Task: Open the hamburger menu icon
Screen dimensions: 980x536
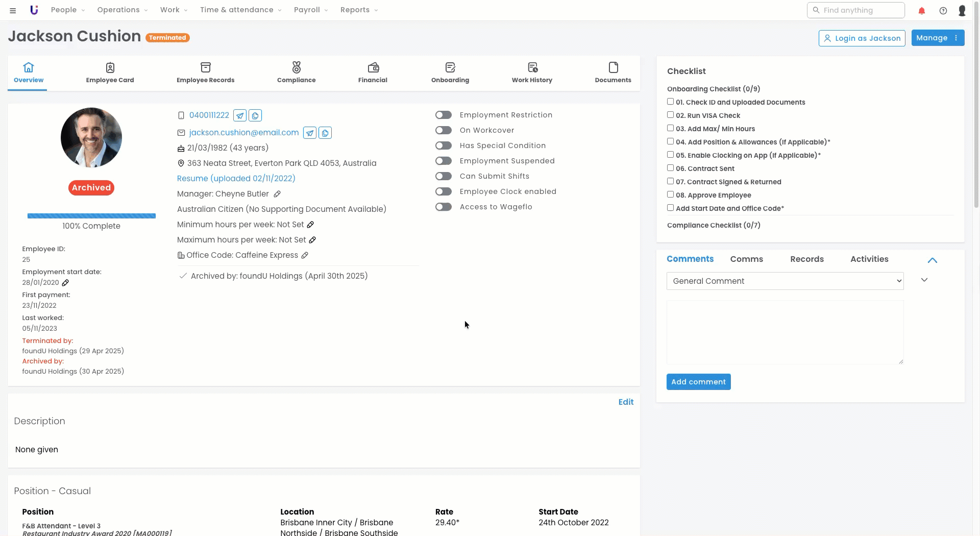Action: pos(13,10)
